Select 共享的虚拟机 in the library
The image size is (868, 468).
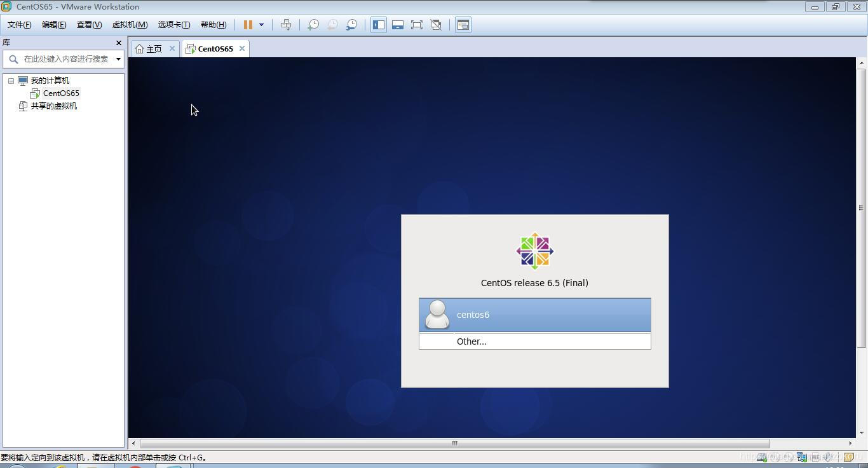[x=54, y=106]
